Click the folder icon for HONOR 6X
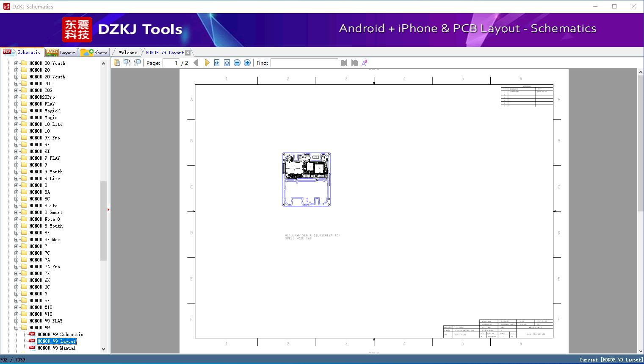 coord(24,280)
